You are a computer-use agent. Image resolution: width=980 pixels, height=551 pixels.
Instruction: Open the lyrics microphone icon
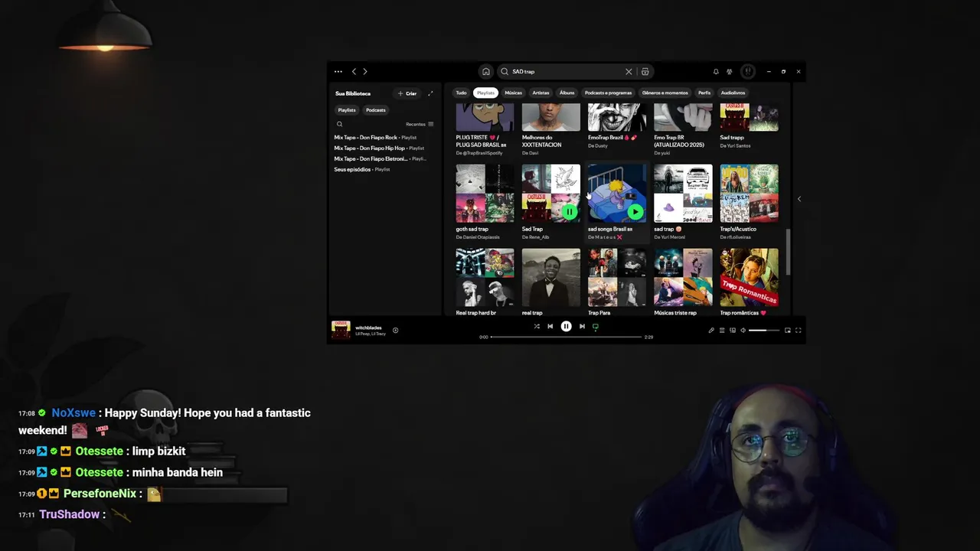pyautogui.click(x=710, y=330)
